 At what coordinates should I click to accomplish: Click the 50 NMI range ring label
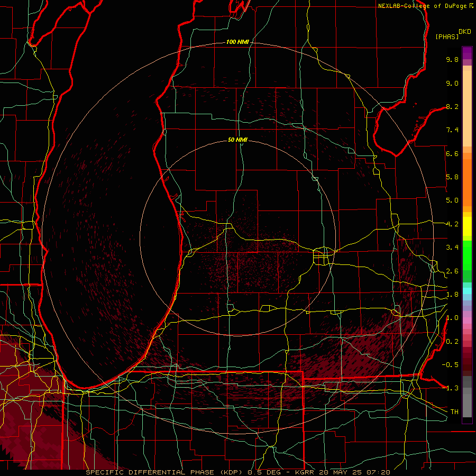[237, 140]
